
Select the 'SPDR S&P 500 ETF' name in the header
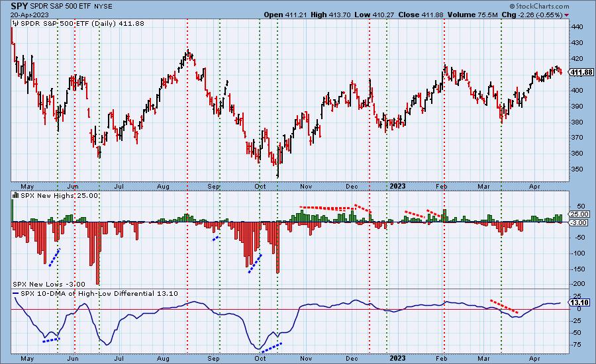coord(59,7)
